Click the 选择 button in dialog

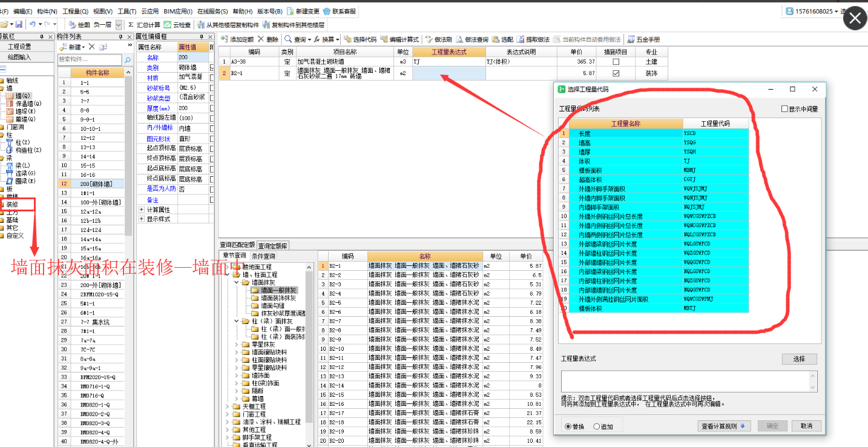(799, 359)
